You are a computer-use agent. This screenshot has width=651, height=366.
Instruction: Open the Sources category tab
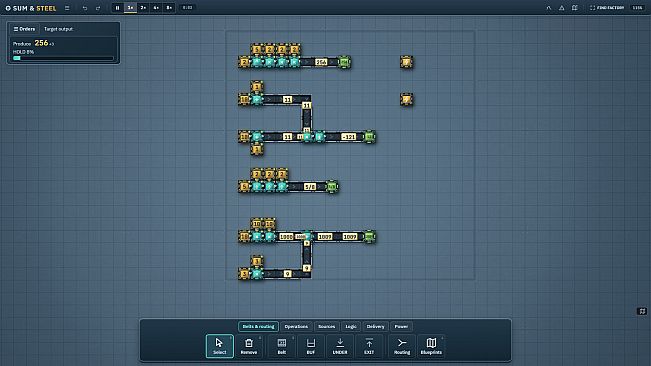point(326,327)
